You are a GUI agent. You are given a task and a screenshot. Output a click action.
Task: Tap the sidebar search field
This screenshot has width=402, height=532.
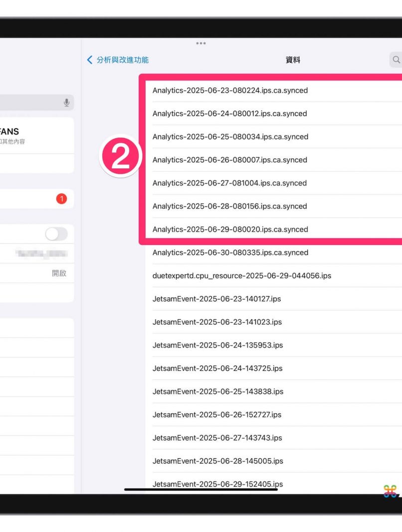coord(30,102)
